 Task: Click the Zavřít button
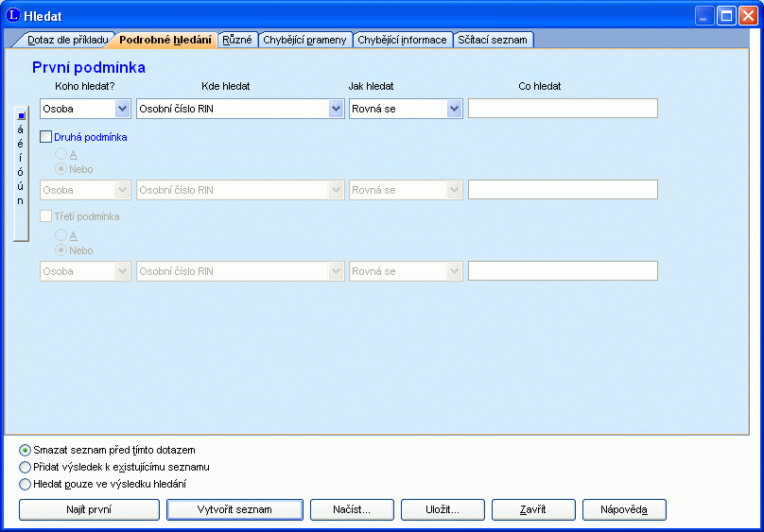(533, 509)
